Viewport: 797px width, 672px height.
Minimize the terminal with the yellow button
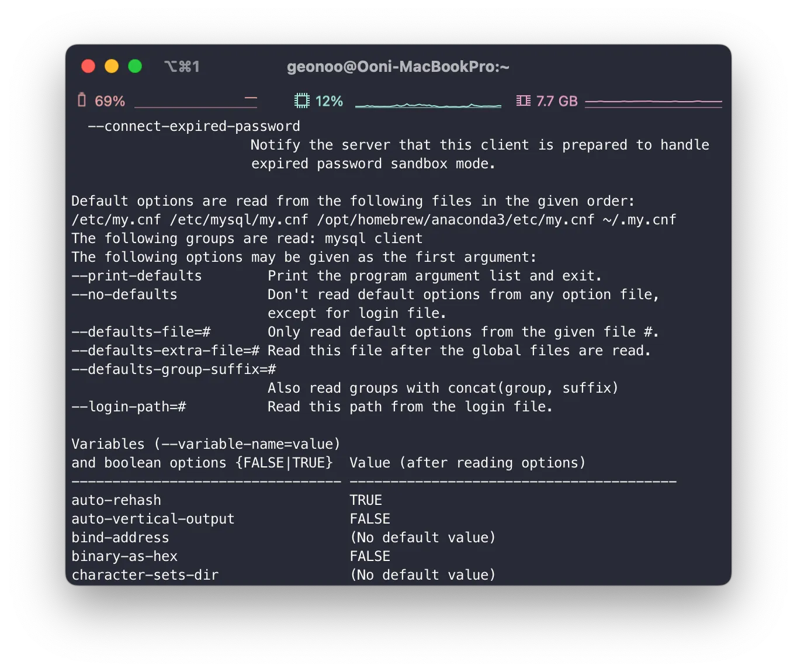click(x=112, y=66)
